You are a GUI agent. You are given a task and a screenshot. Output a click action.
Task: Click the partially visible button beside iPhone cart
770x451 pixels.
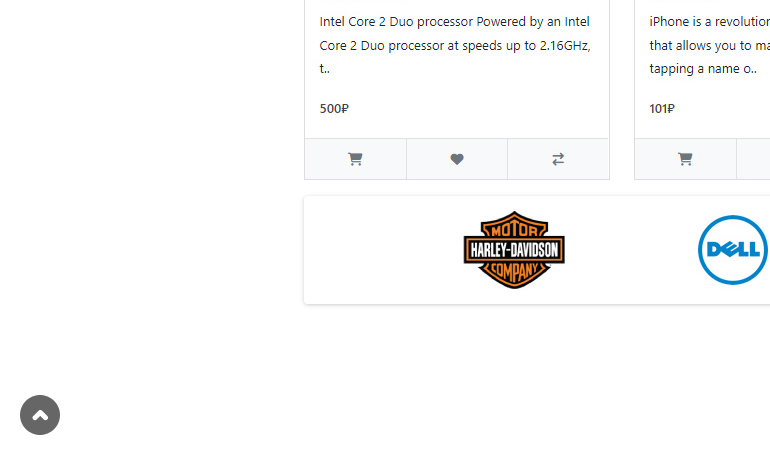[753, 159]
